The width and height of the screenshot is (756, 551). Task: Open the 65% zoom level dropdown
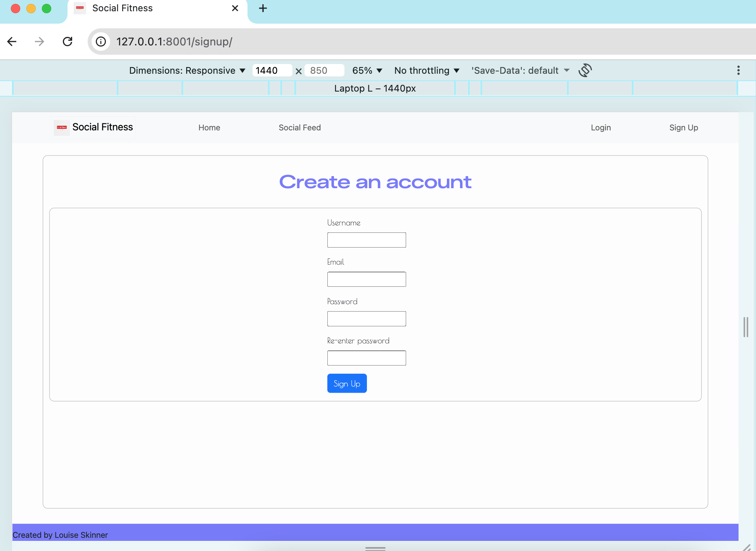click(366, 70)
